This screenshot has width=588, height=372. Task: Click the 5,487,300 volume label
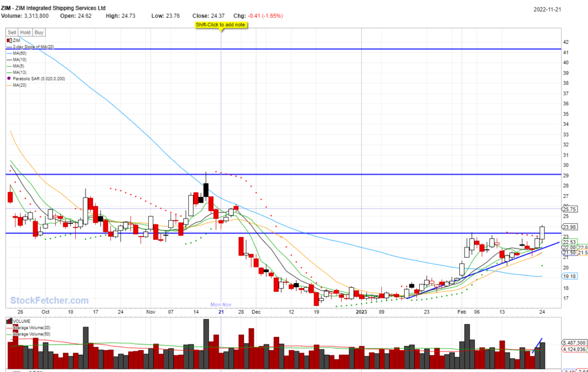574,343
